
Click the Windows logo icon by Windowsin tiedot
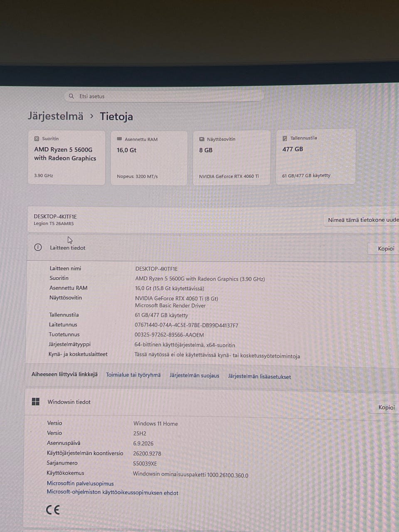[x=36, y=401]
